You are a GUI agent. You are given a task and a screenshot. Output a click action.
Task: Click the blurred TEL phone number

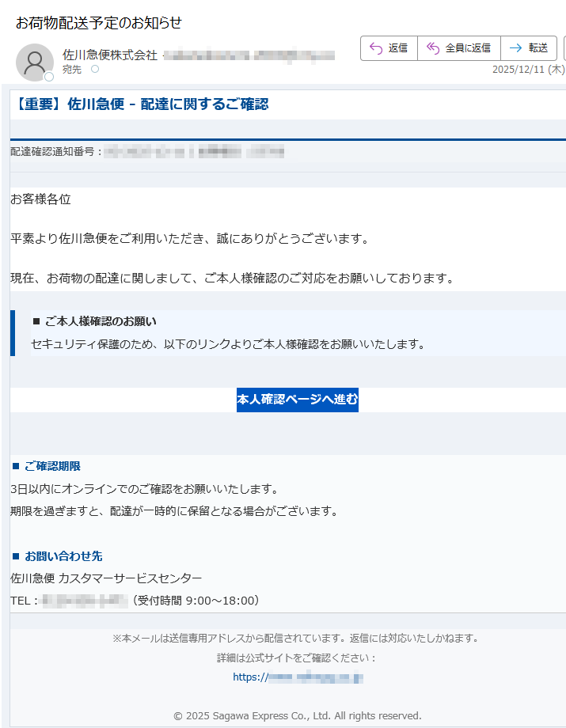pyautogui.click(x=85, y=601)
